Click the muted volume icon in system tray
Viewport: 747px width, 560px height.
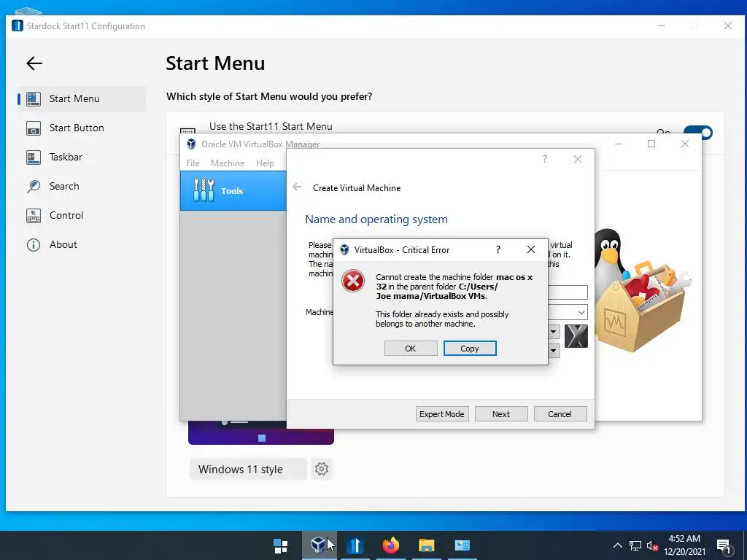tap(652, 545)
